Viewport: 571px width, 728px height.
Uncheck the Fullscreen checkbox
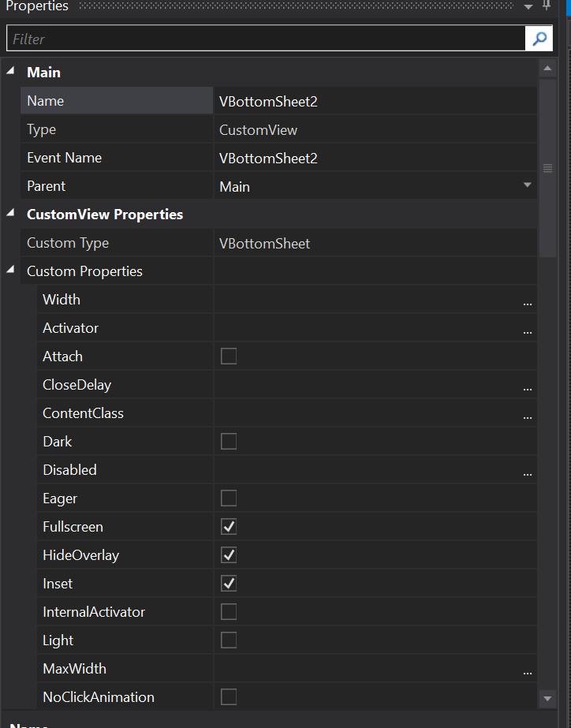(x=229, y=527)
